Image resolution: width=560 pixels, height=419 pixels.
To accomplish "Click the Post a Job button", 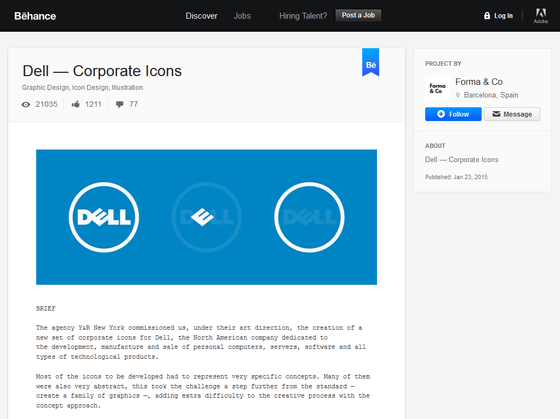I will pos(358,15).
